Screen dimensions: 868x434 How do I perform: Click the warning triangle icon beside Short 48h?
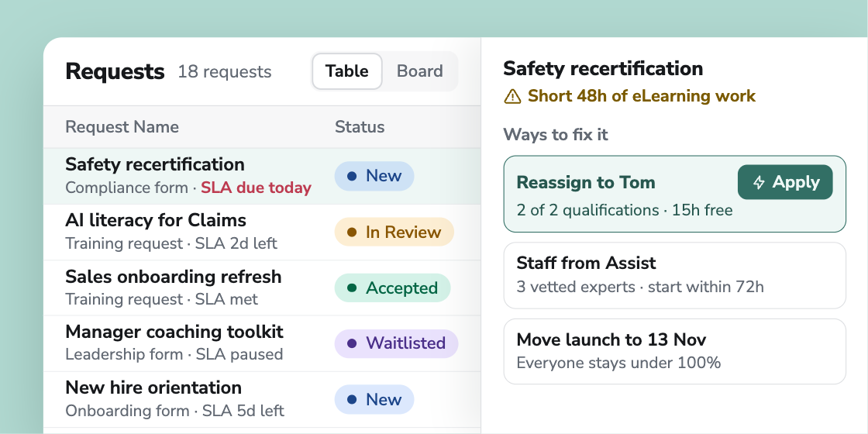click(x=512, y=96)
